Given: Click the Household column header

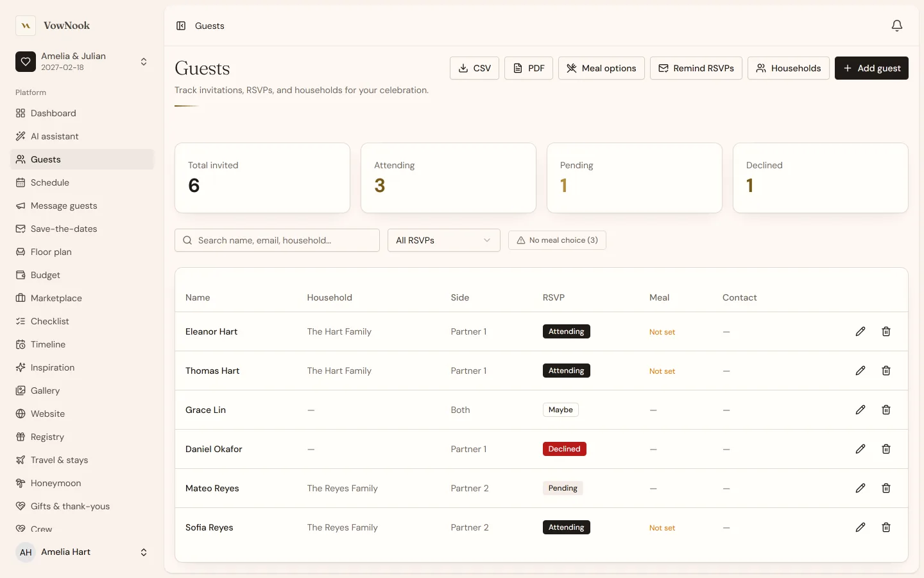Looking at the screenshot, I should tap(330, 297).
